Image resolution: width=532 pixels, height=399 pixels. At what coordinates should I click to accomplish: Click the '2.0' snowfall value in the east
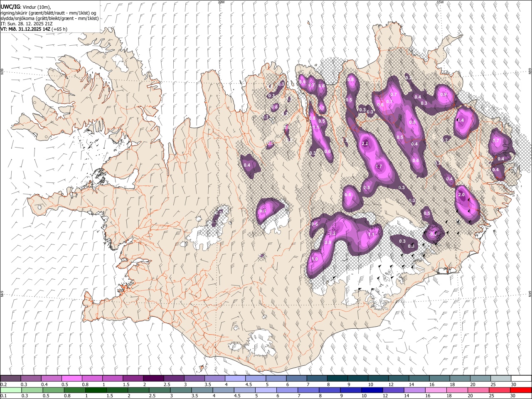tap(461, 195)
